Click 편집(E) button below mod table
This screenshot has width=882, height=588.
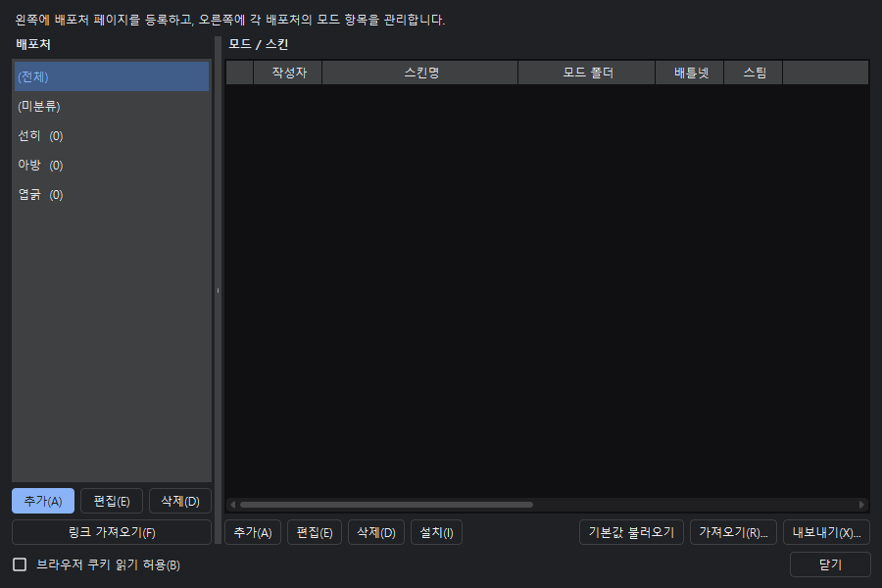[x=315, y=532]
